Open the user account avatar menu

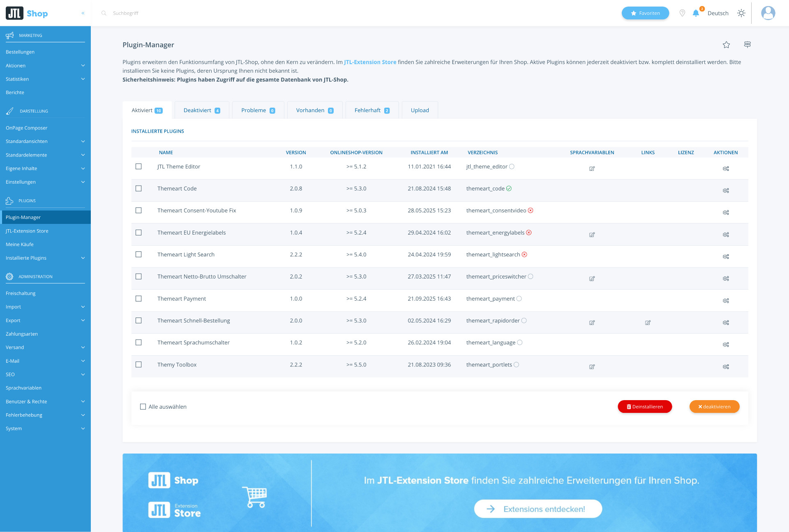click(768, 13)
